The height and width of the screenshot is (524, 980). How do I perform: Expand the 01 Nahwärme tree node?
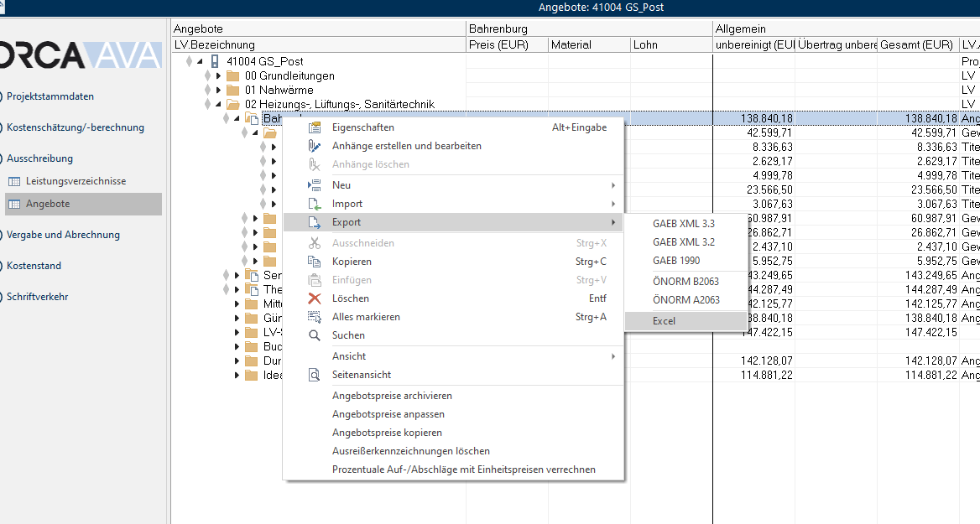218,91
